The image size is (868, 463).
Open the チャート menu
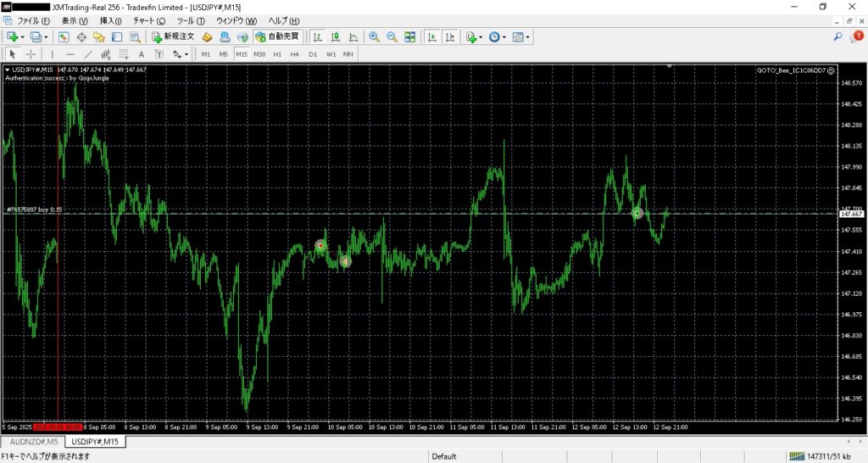coord(149,20)
